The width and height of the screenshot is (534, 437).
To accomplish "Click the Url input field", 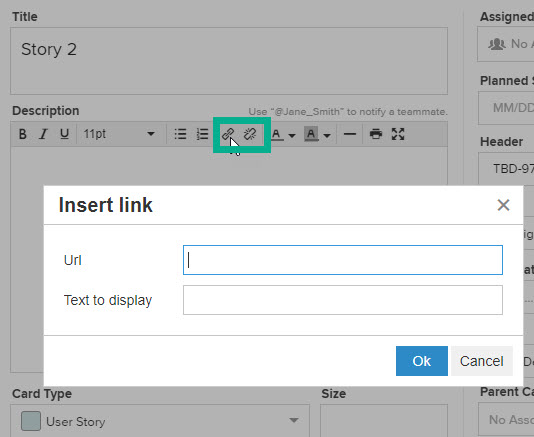I will point(343,260).
